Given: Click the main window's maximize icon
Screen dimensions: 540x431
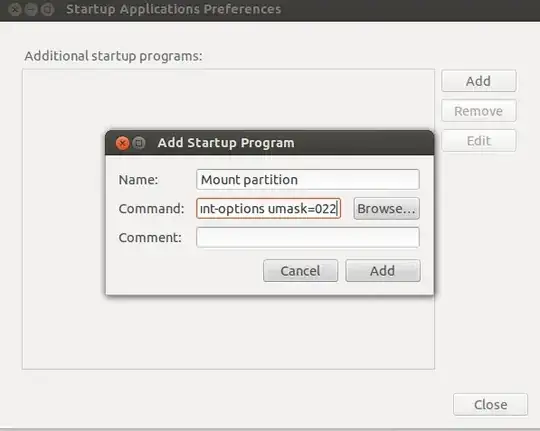Looking at the screenshot, I should point(48,9).
